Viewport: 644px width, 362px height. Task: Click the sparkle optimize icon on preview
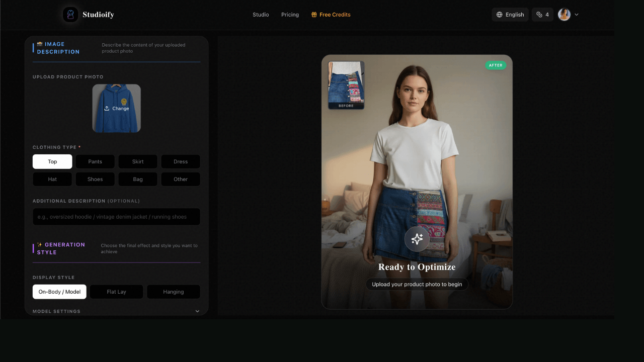pos(417,239)
